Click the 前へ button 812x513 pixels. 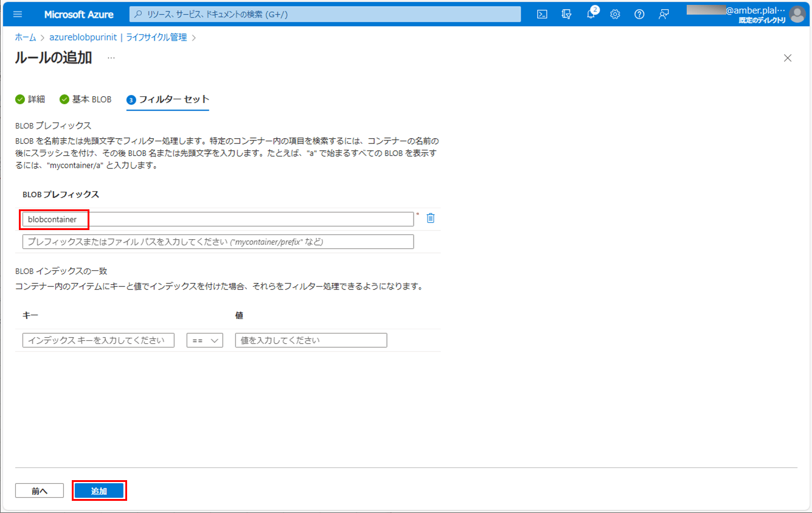coord(40,491)
